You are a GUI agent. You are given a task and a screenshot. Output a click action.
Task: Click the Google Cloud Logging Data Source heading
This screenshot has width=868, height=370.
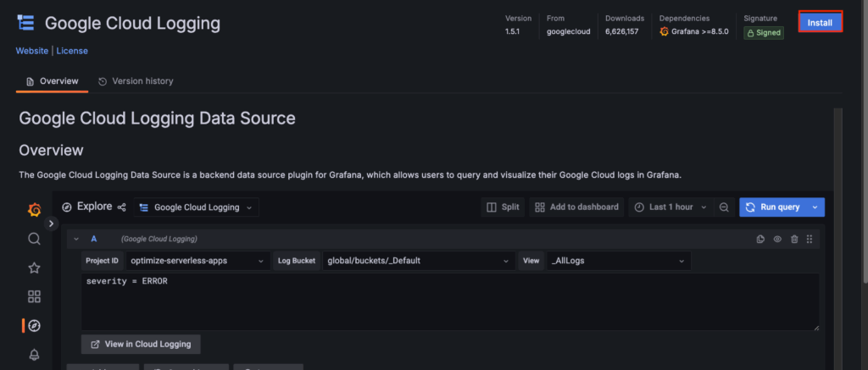tap(157, 119)
